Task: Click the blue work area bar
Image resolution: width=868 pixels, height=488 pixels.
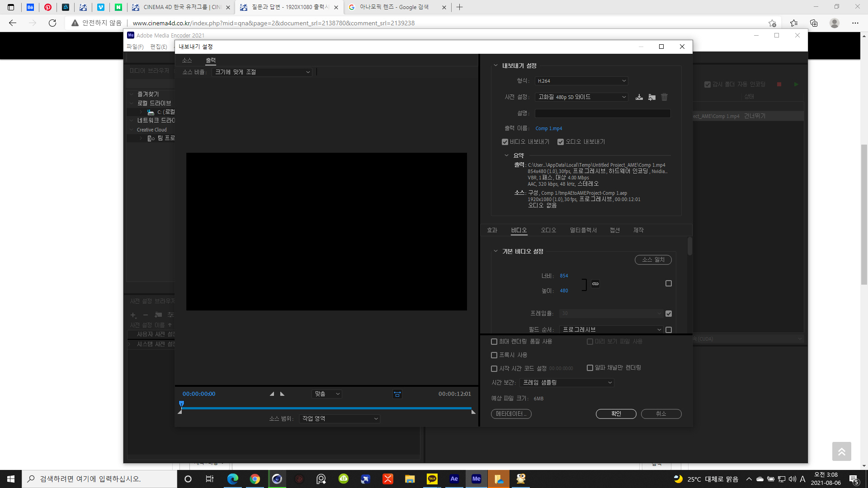Action: pyautogui.click(x=326, y=408)
